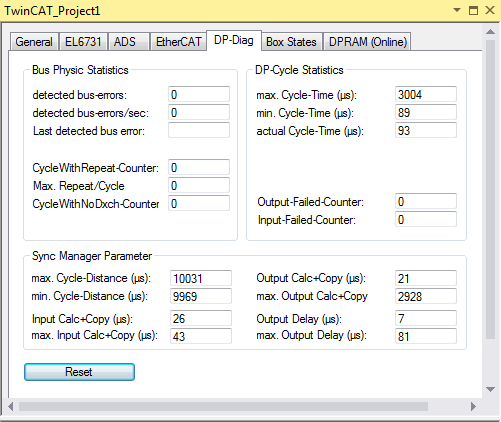The image size is (501, 422).
Task: Click the horizontal scrollbar left arrow
Action: [x=11, y=406]
